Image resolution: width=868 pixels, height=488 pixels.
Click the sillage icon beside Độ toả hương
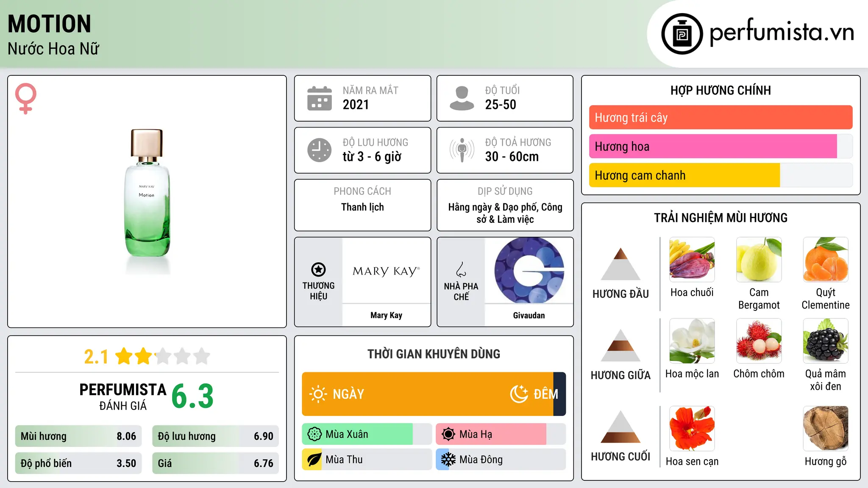462,150
